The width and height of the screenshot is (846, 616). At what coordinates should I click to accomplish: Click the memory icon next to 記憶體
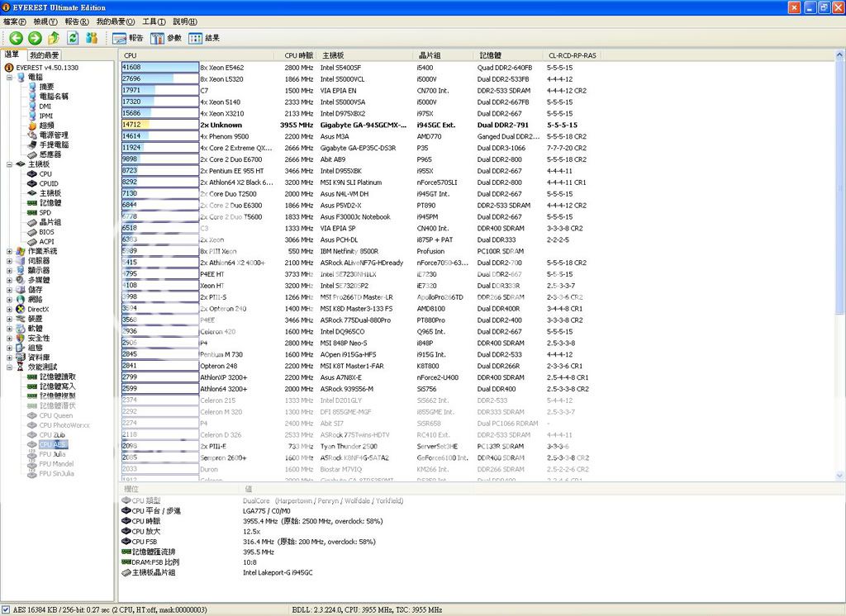coord(32,203)
